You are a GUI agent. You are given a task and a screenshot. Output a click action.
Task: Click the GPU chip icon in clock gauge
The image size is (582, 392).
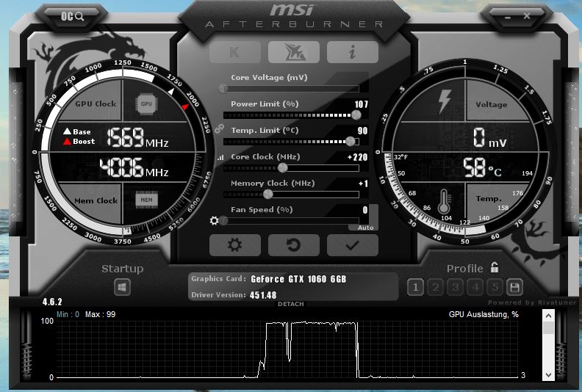coord(146,104)
